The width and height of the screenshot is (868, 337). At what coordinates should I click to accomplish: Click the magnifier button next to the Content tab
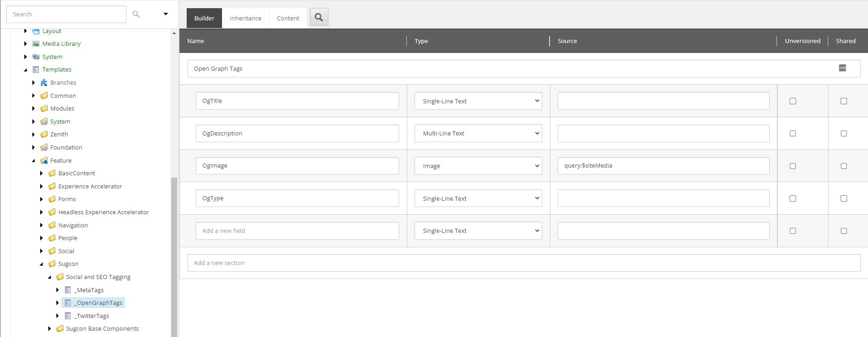[x=319, y=18]
